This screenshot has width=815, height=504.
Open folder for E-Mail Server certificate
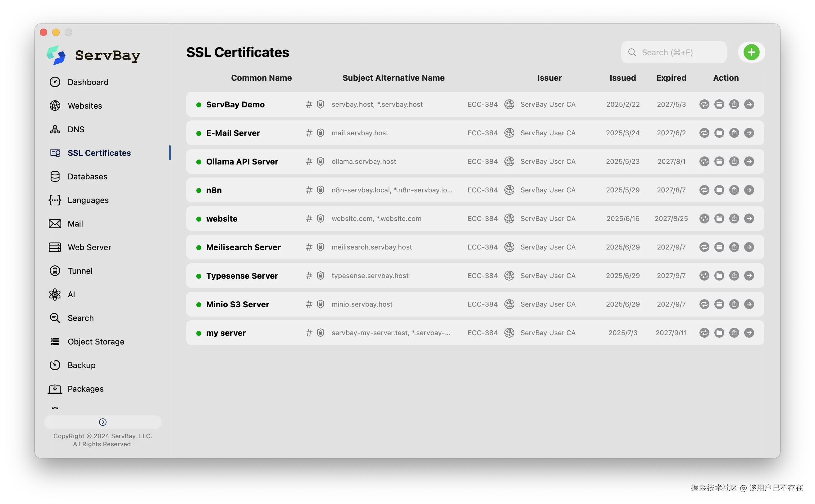[x=719, y=133]
